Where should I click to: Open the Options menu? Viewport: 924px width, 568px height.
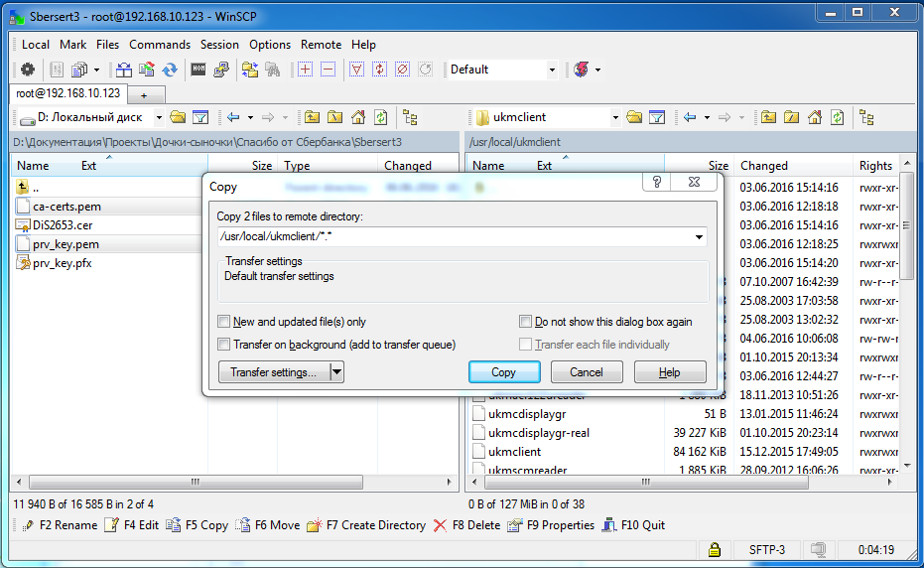pyautogui.click(x=270, y=45)
